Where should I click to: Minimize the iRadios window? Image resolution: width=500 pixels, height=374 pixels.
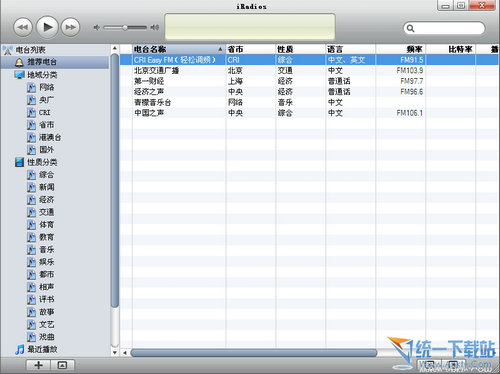446,5
